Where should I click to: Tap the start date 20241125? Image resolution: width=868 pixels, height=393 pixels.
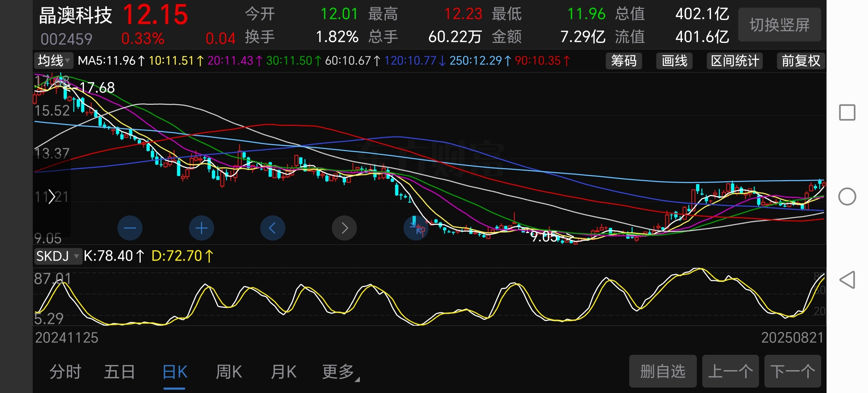(67, 338)
